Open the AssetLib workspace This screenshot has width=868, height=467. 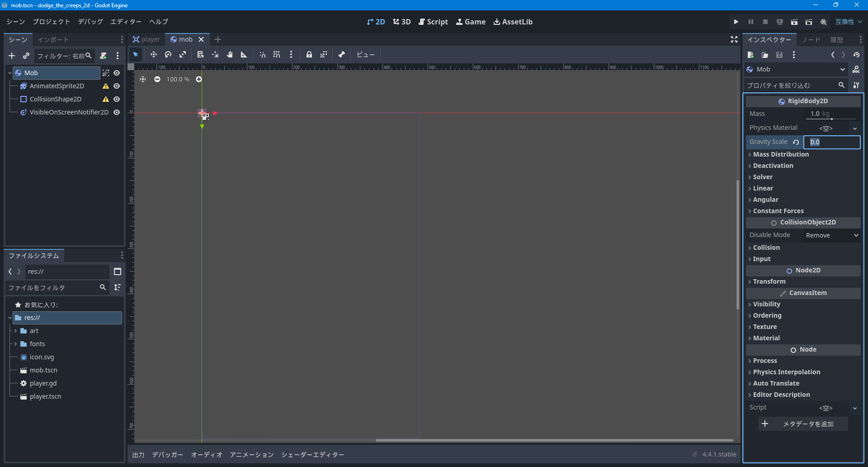pos(513,22)
